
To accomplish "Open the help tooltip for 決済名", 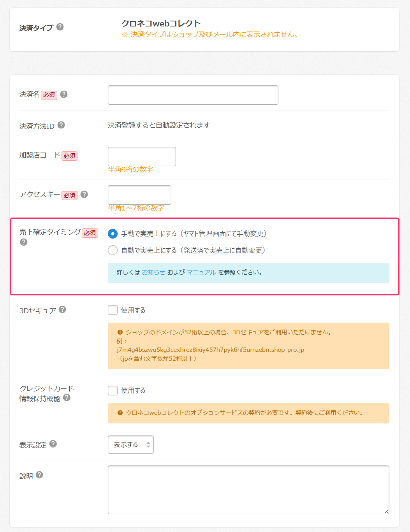I will [65, 94].
